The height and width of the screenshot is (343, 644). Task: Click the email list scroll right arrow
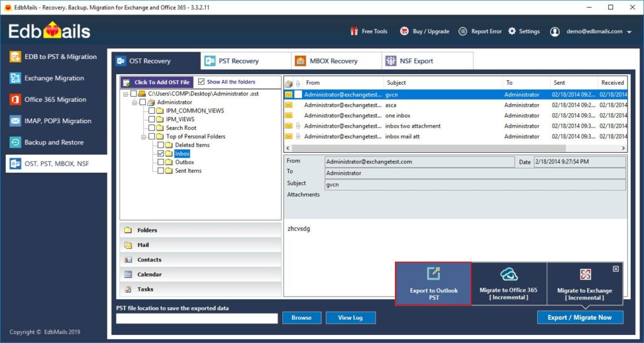click(623, 148)
